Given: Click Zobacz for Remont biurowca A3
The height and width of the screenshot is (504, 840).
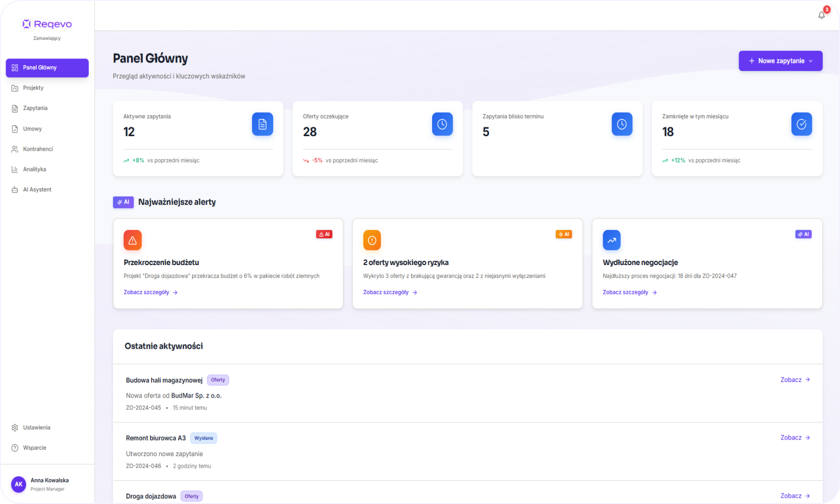Looking at the screenshot, I should pos(795,438).
